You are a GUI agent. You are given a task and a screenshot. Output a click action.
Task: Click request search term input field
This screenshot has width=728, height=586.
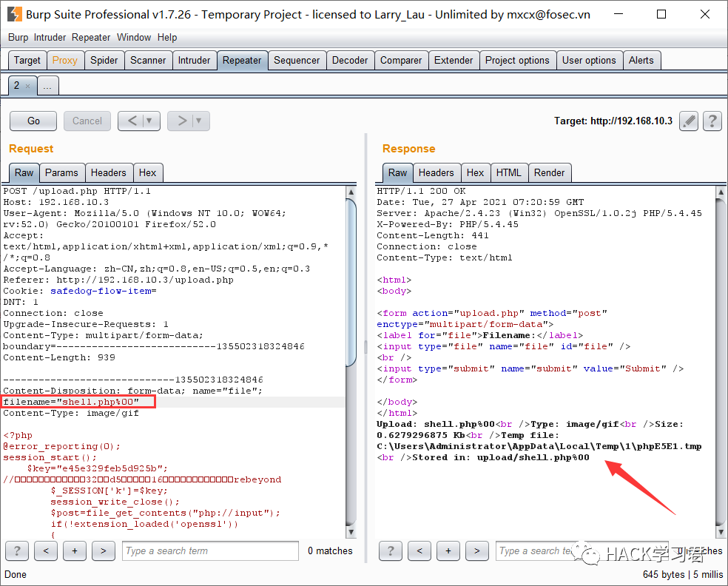[210, 551]
